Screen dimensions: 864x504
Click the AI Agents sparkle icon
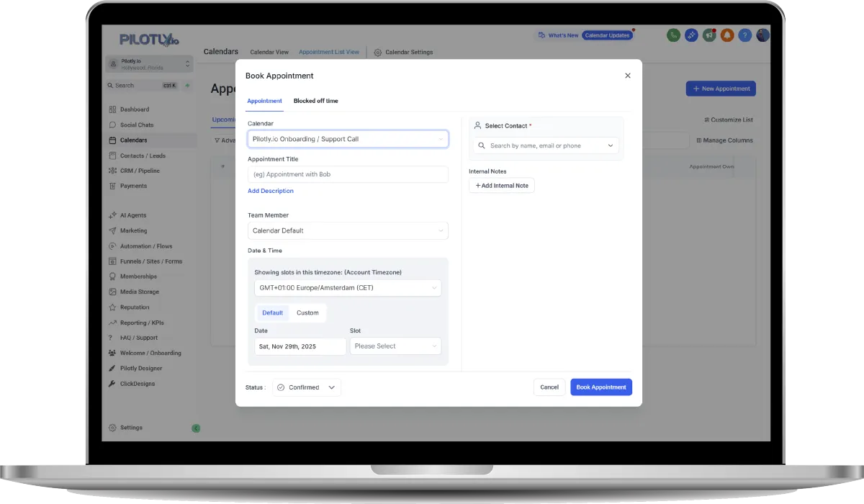tap(112, 215)
